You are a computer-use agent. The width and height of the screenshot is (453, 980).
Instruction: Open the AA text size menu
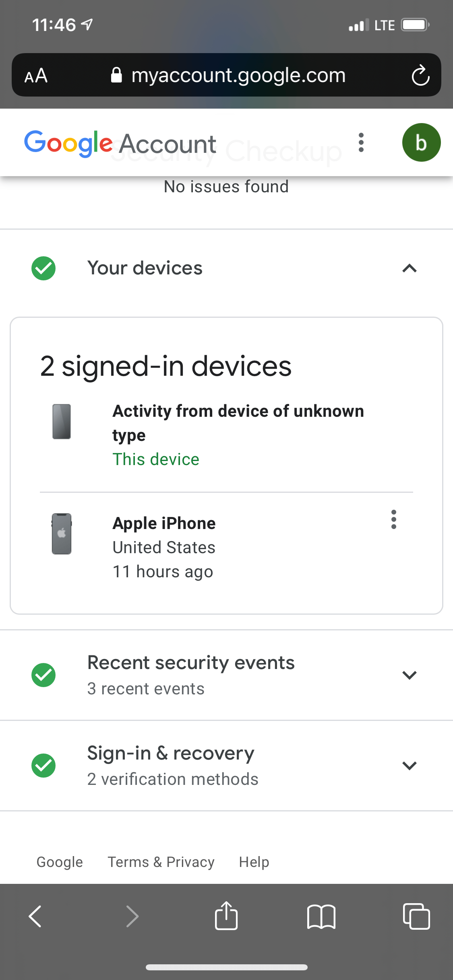[x=36, y=76]
